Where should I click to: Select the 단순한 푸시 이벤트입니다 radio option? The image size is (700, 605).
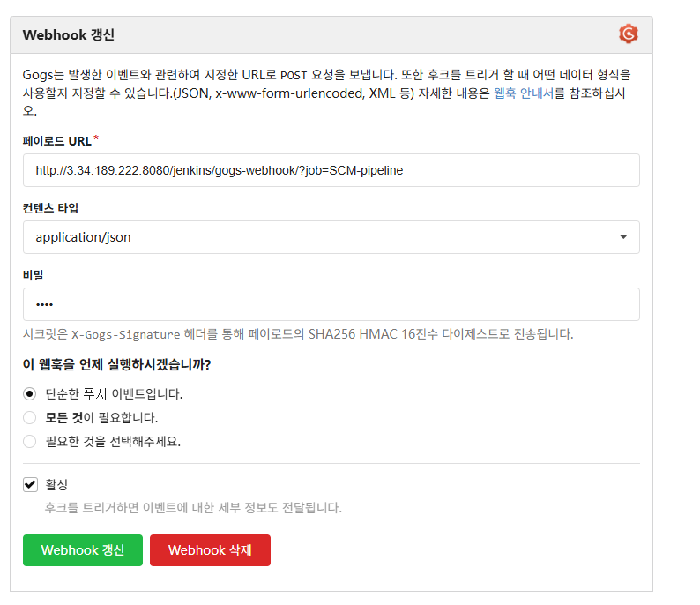point(29,394)
